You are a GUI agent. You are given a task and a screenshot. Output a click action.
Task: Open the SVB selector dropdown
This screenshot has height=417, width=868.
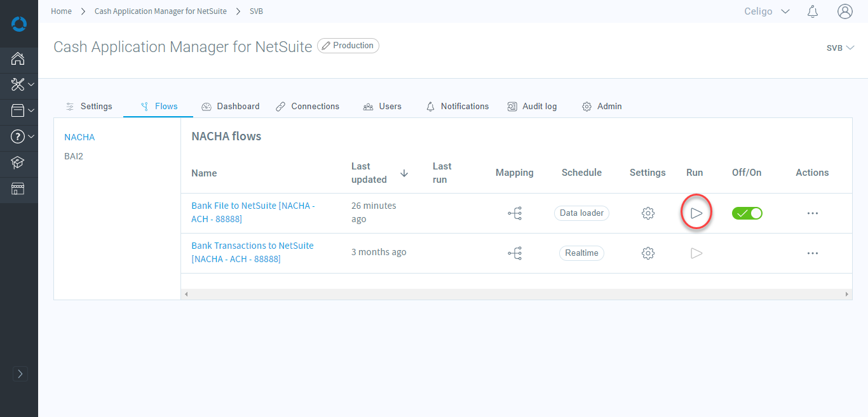(839, 48)
